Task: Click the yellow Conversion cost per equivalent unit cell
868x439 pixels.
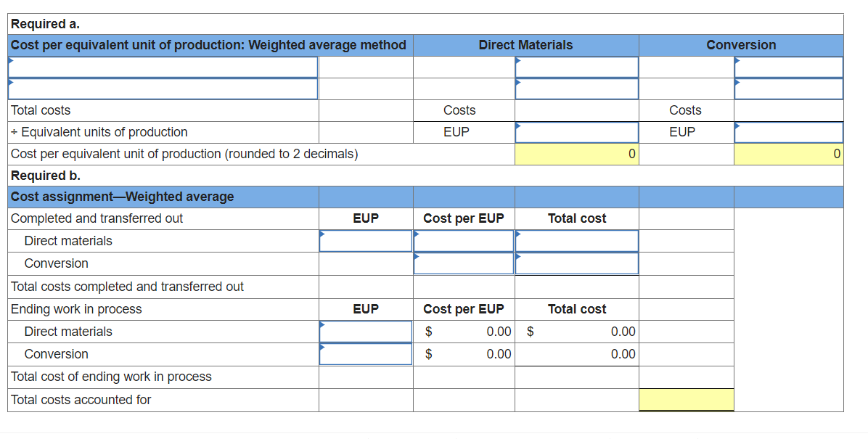Action: coord(787,154)
